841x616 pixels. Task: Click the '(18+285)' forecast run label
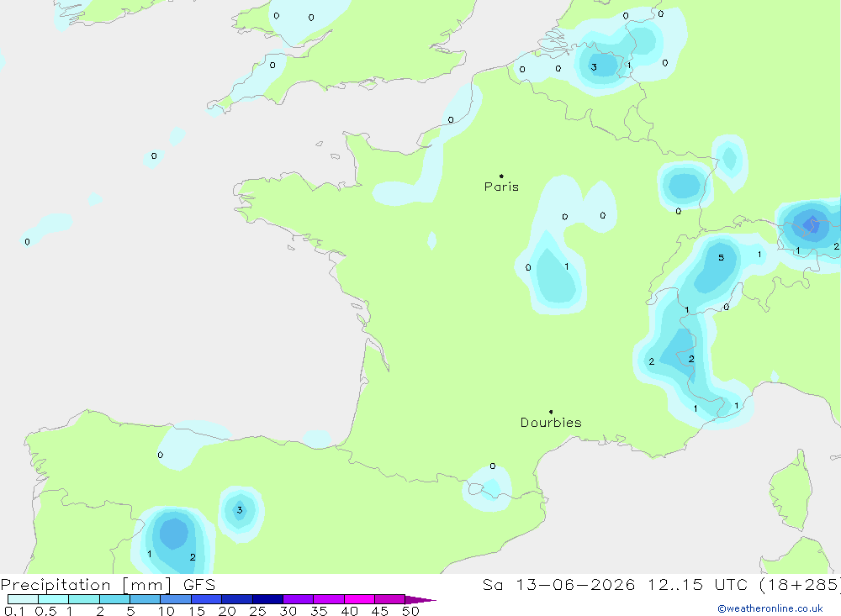(799, 584)
